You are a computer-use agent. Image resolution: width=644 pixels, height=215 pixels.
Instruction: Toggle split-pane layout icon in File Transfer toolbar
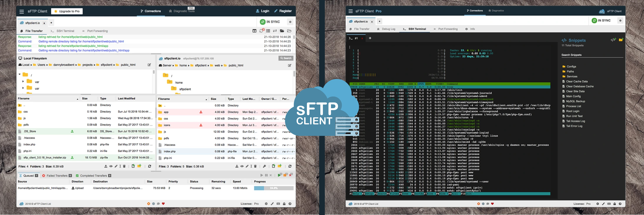click(254, 31)
